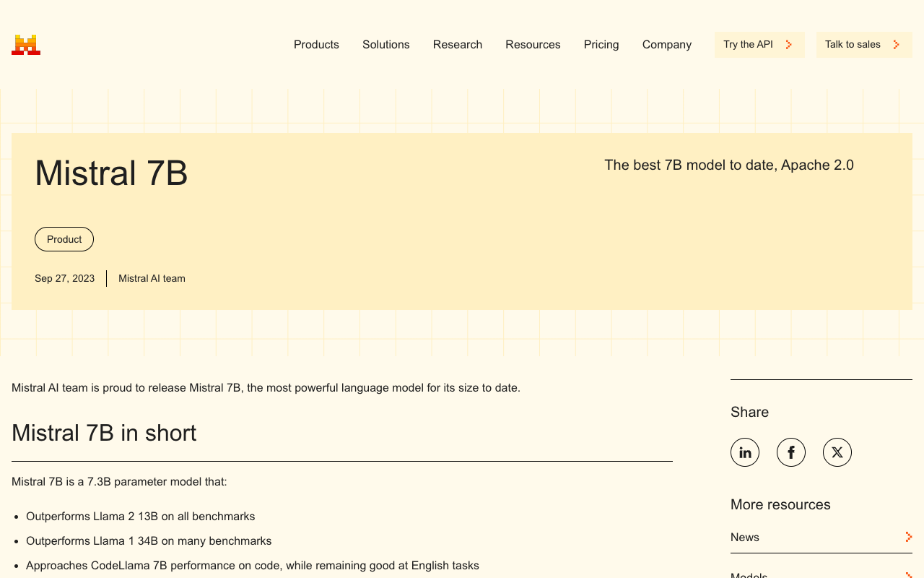Screen dimensions: 924x578
Task: Click intro sentence 'proud to release Mistral 7B'
Action: (x=266, y=388)
